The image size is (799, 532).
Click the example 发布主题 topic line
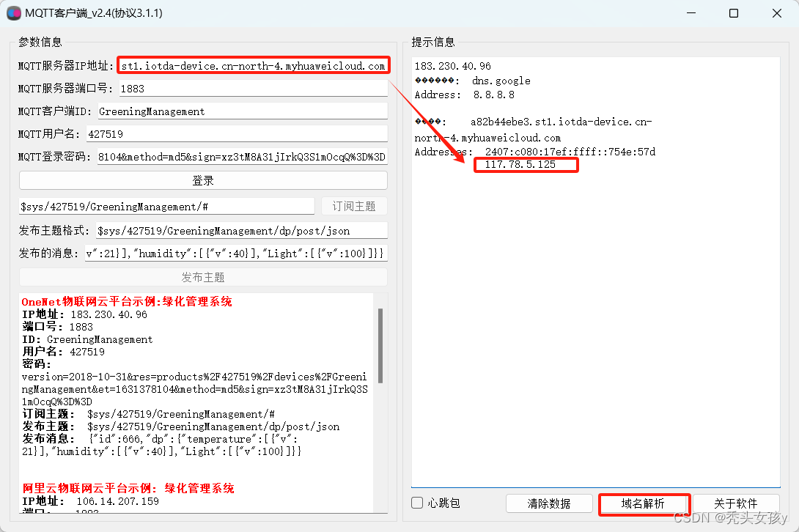pyautogui.click(x=181, y=426)
